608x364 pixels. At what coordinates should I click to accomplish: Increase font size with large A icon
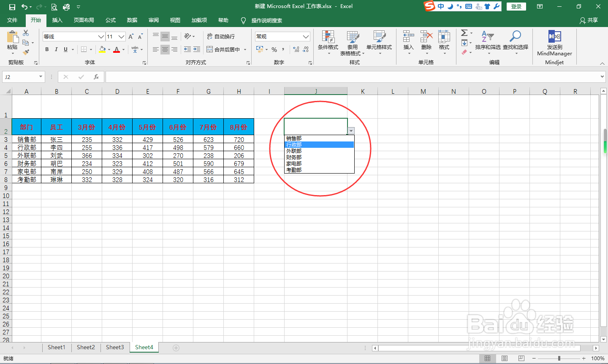(x=131, y=36)
